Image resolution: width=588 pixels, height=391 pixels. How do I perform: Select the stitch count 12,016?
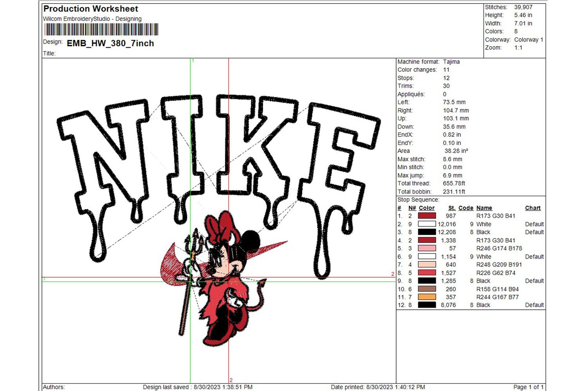tap(447, 224)
